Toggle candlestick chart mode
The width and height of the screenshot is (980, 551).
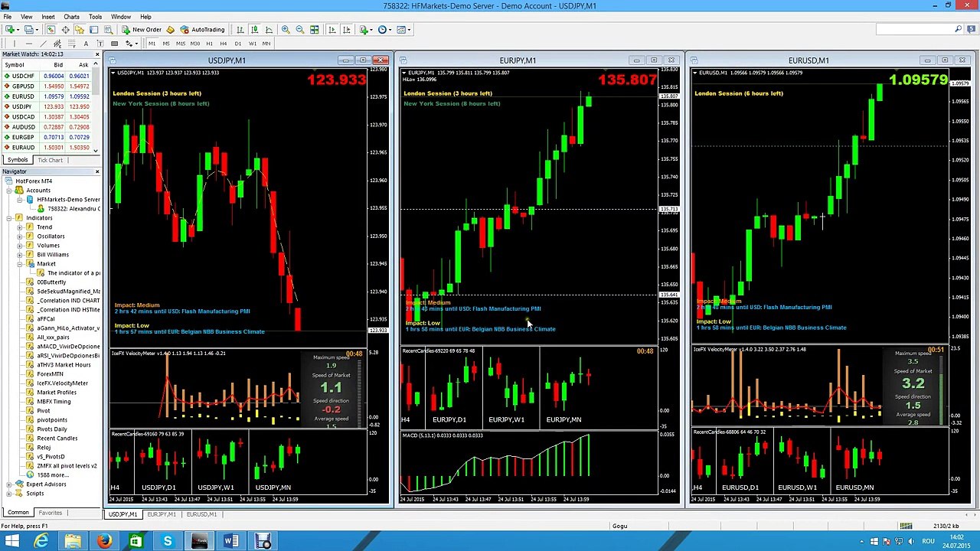coord(255,29)
